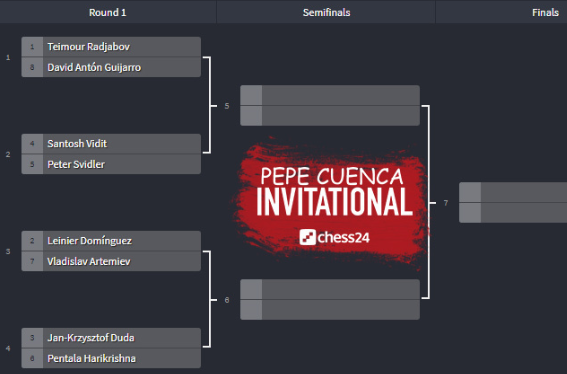Select the top empty slot of semifinal 6
This screenshot has height=374, width=567.
(330, 289)
